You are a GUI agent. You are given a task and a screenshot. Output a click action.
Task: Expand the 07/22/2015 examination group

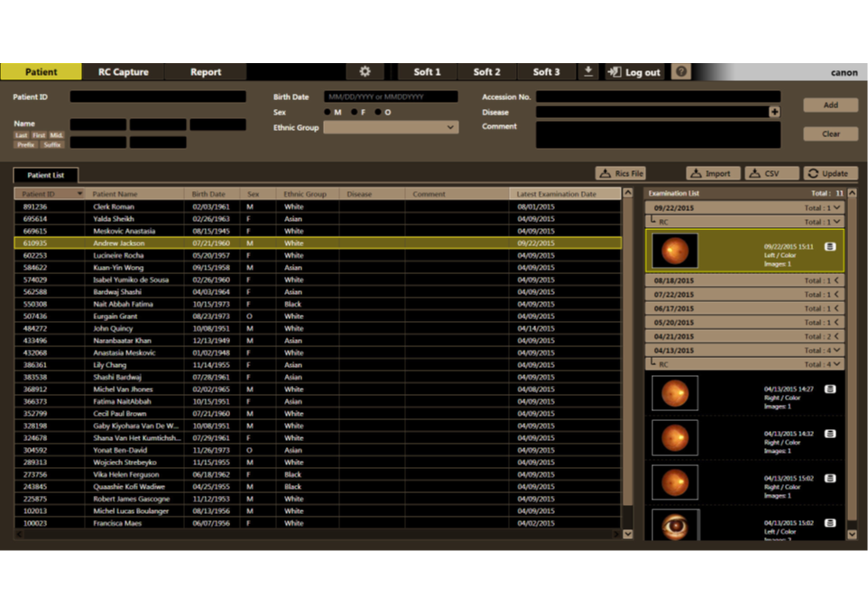pos(837,294)
